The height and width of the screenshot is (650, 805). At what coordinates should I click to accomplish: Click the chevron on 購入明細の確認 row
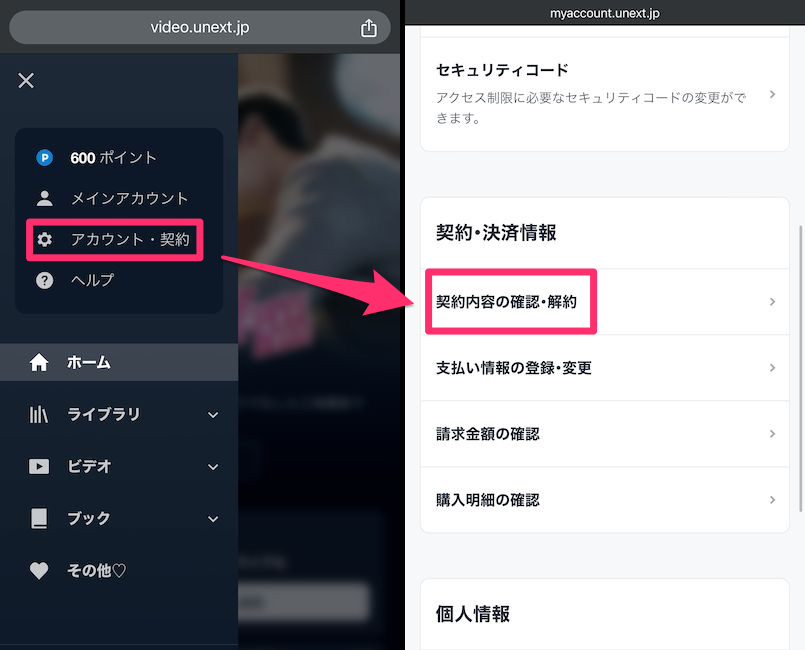point(772,500)
